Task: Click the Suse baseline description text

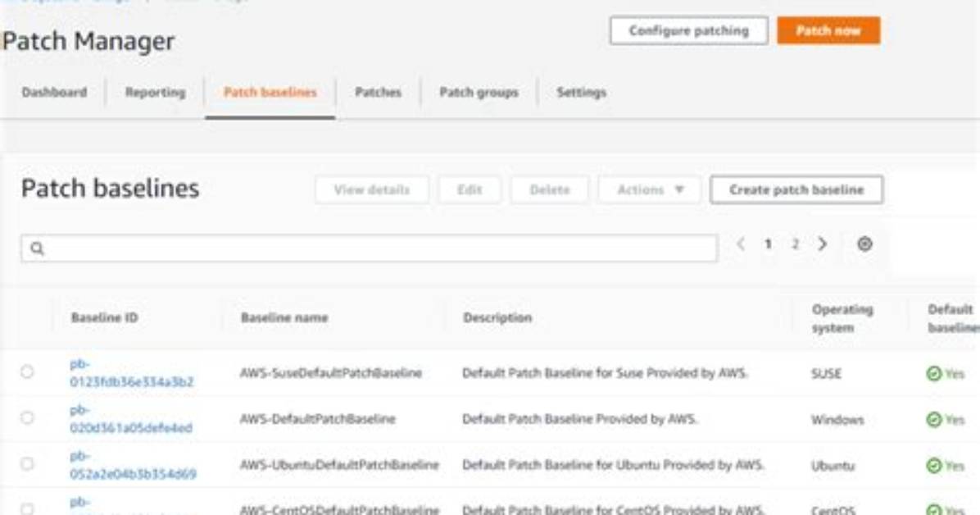Action: 605,373
